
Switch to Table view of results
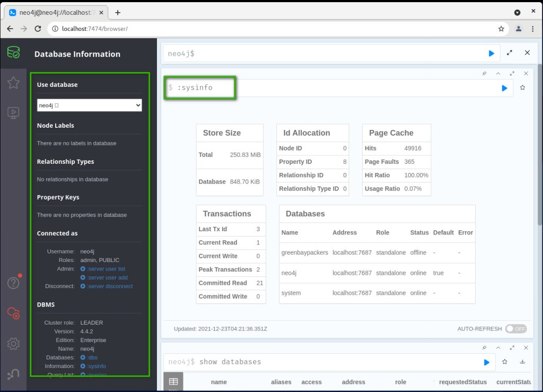(x=173, y=382)
